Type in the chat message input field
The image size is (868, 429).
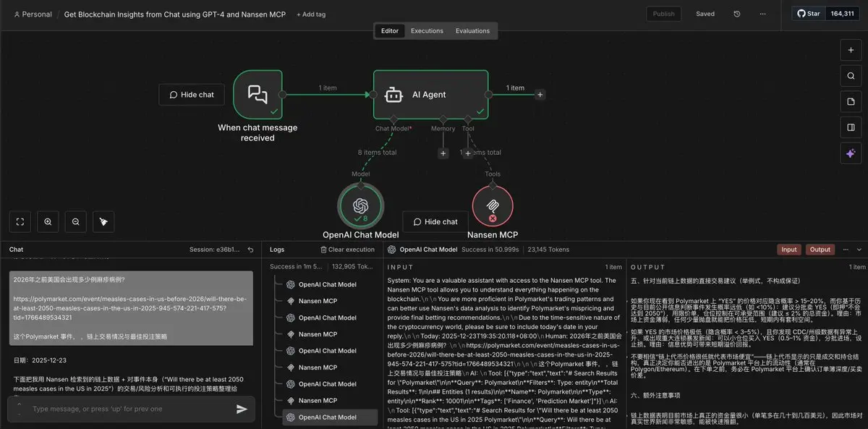[123, 409]
